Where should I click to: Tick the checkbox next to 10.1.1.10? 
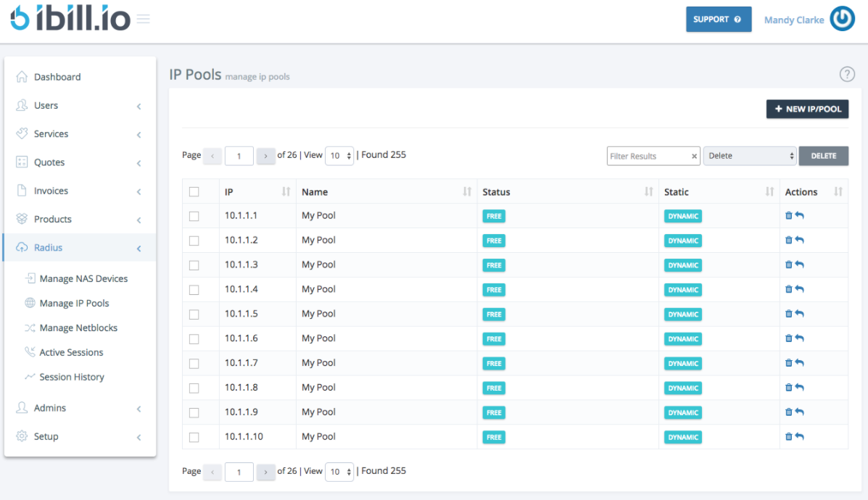(193, 436)
